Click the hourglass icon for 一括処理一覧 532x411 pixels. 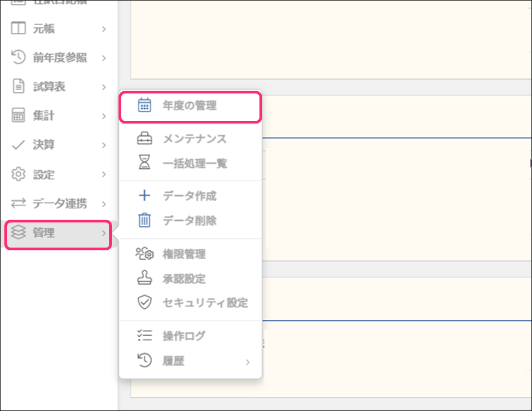coord(144,163)
